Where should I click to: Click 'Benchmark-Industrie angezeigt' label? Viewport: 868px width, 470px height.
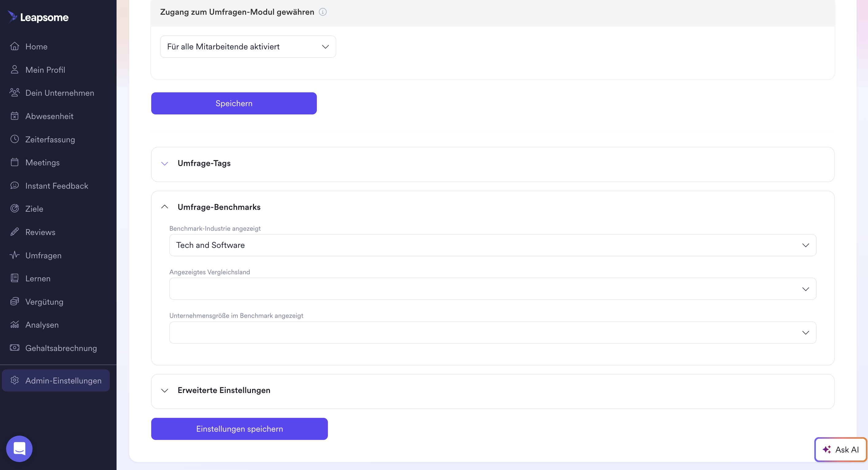(x=215, y=228)
